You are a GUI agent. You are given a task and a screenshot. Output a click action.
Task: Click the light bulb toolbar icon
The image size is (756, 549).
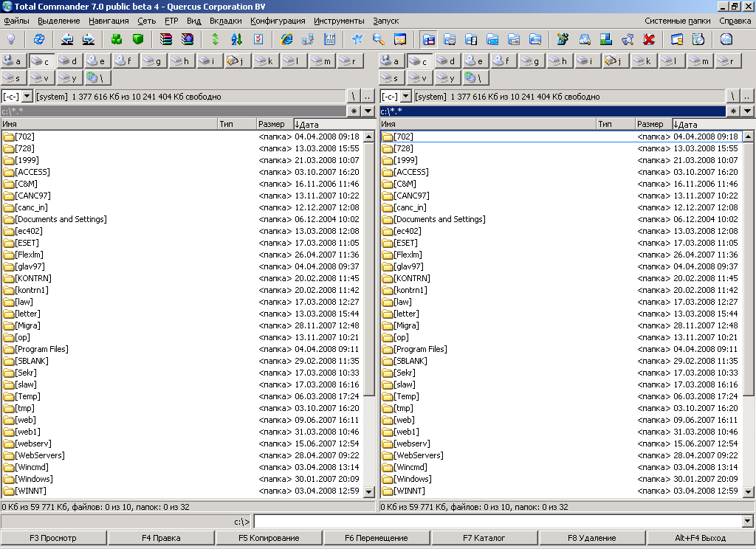point(11,39)
